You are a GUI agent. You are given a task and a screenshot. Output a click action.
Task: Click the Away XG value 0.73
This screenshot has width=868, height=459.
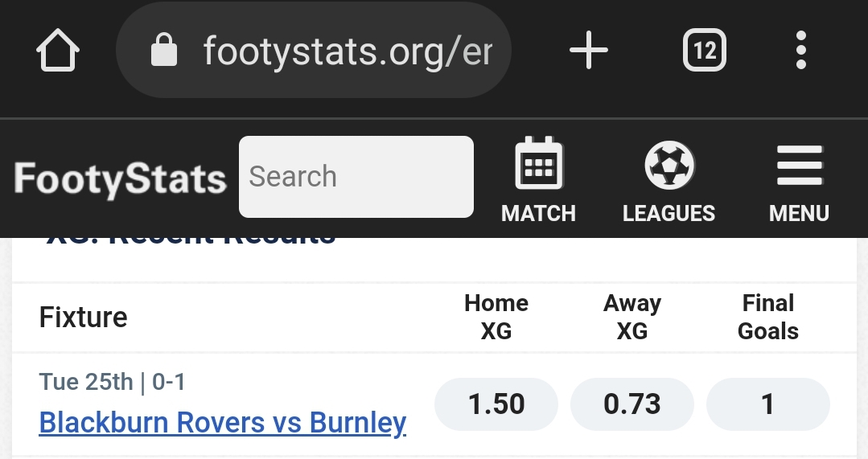point(632,404)
